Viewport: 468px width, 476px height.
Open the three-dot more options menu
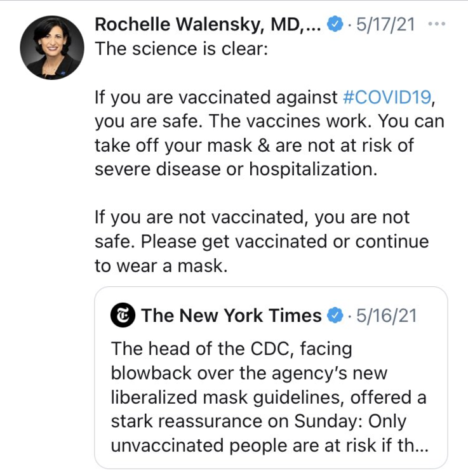point(438,25)
